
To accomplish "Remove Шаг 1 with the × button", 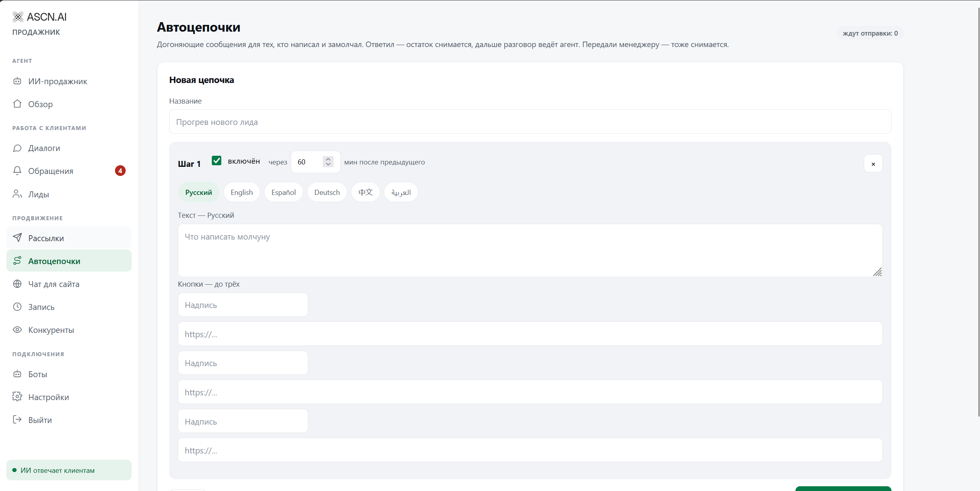I will [x=873, y=164].
